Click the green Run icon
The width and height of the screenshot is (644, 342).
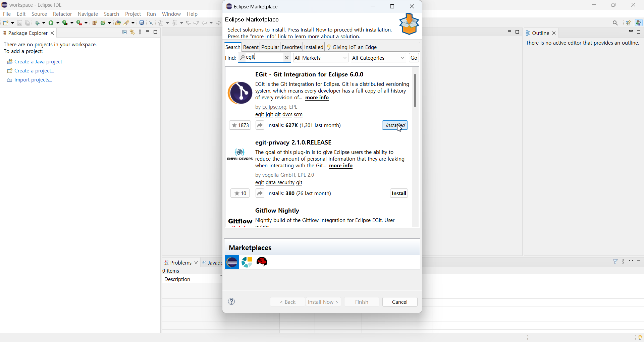[52, 23]
